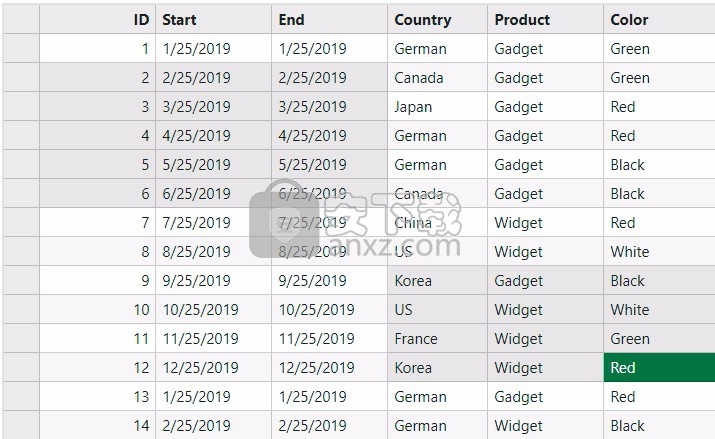Click the End column header
The height and width of the screenshot is (439, 715).
click(x=329, y=20)
